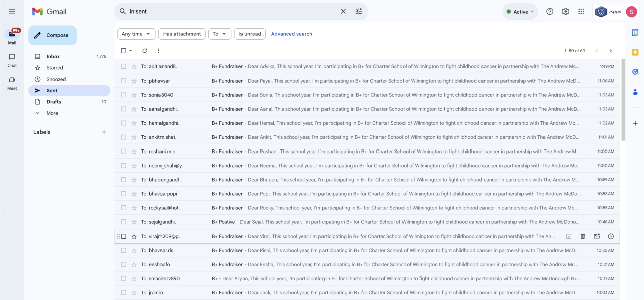Open the Drafts folder

click(54, 102)
